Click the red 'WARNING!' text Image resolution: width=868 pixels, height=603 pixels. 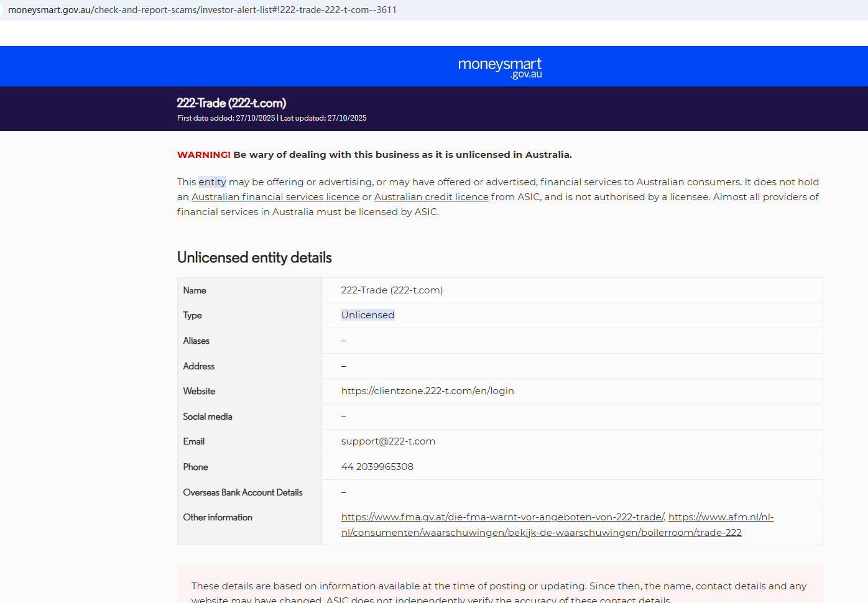(x=204, y=155)
